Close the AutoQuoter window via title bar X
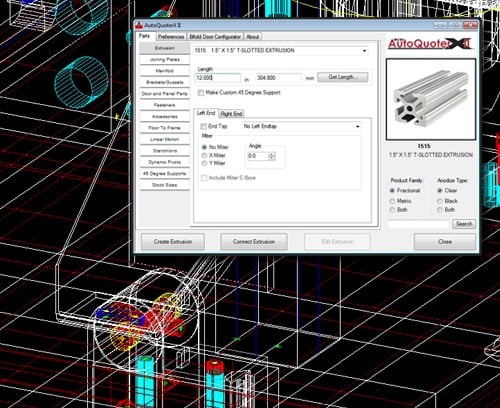The height and width of the screenshot is (408, 500). (x=470, y=25)
